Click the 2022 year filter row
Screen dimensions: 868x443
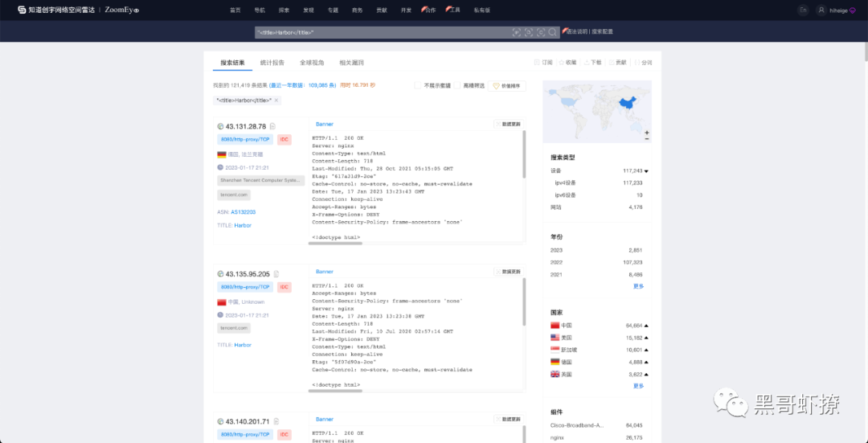click(x=596, y=262)
